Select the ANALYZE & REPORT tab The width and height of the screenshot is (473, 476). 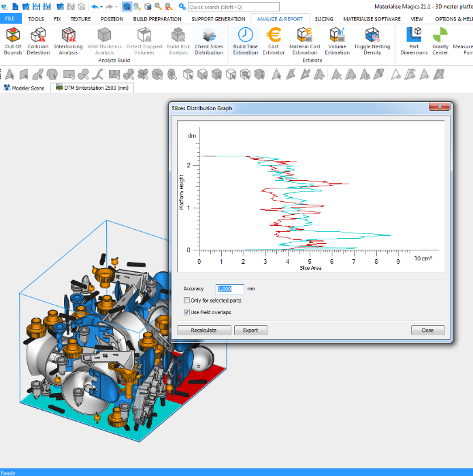pos(280,19)
